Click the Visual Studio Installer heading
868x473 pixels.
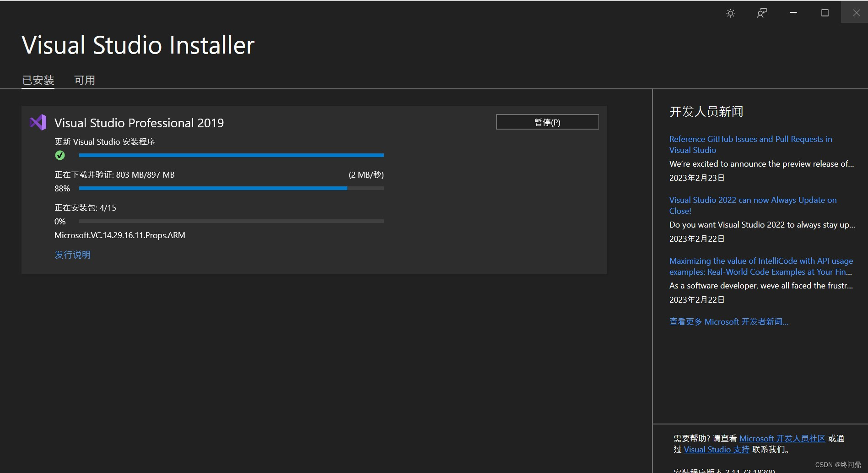(x=138, y=45)
